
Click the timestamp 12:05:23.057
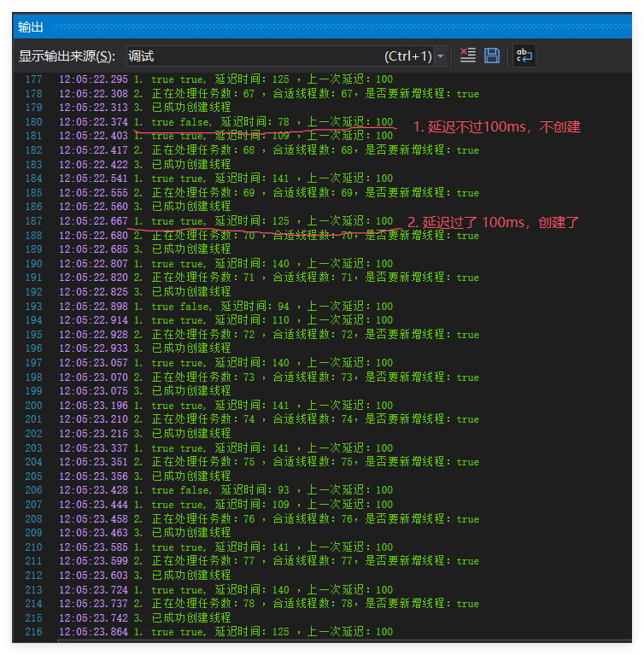click(93, 363)
